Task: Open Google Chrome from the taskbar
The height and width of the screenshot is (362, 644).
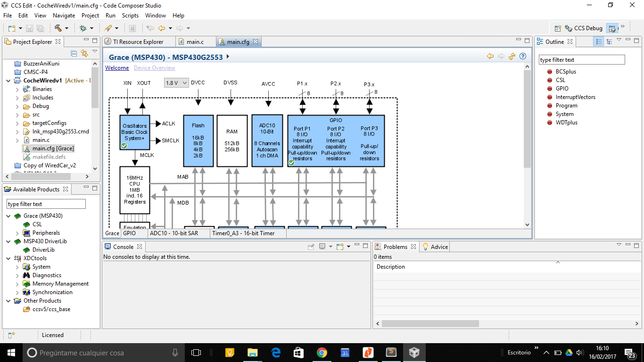Action: (x=322, y=352)
